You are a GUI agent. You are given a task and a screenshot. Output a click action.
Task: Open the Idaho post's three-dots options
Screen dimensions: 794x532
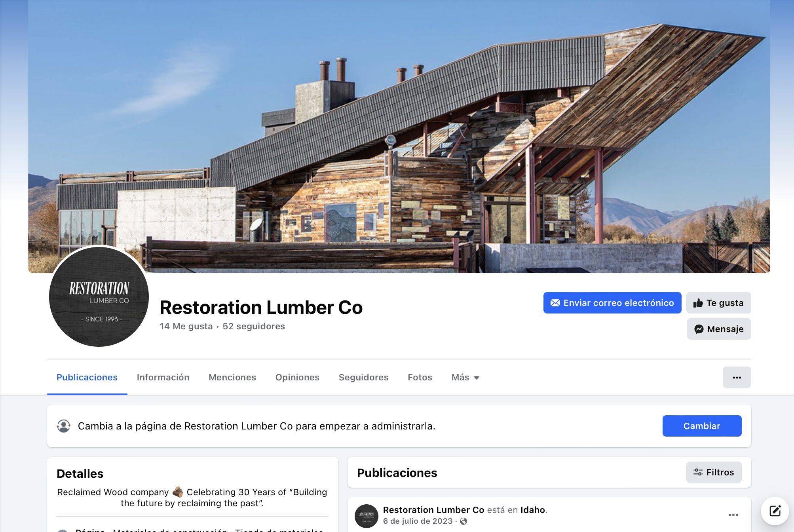tap(733, 515)
